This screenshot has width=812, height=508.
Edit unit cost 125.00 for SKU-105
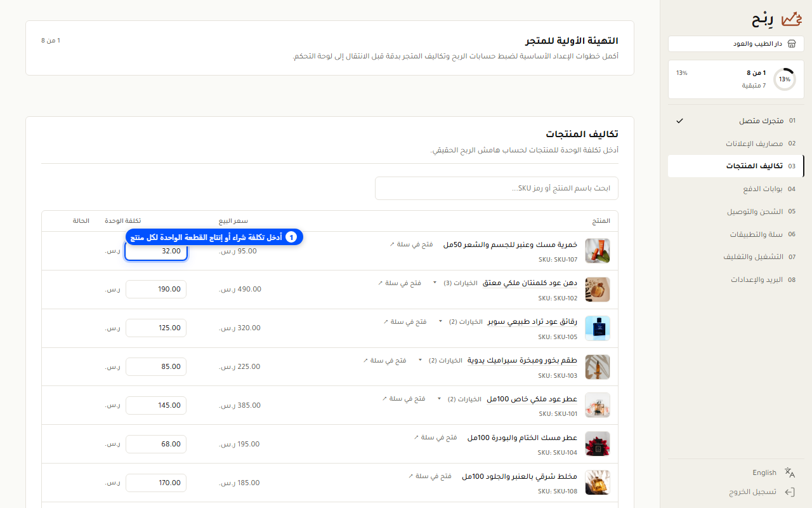(x=156, y=328)
